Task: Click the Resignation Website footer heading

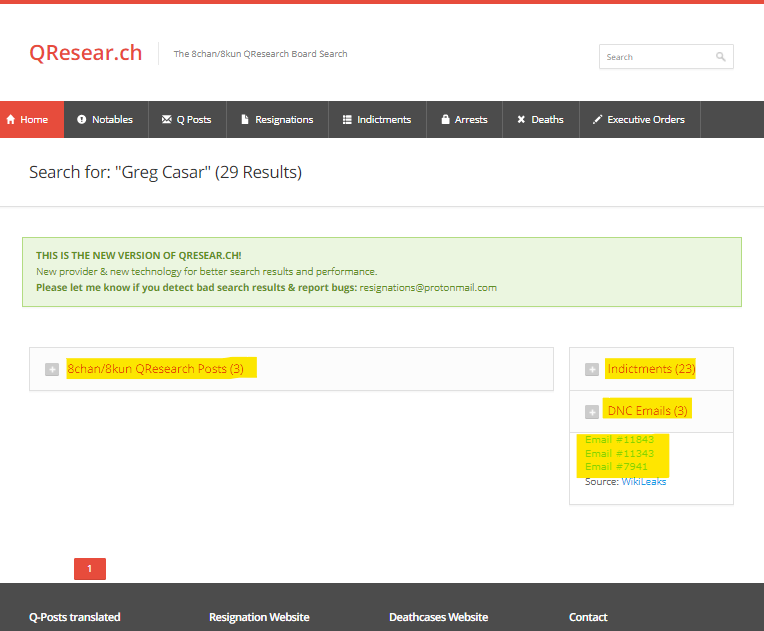Action: coord(259,617)
